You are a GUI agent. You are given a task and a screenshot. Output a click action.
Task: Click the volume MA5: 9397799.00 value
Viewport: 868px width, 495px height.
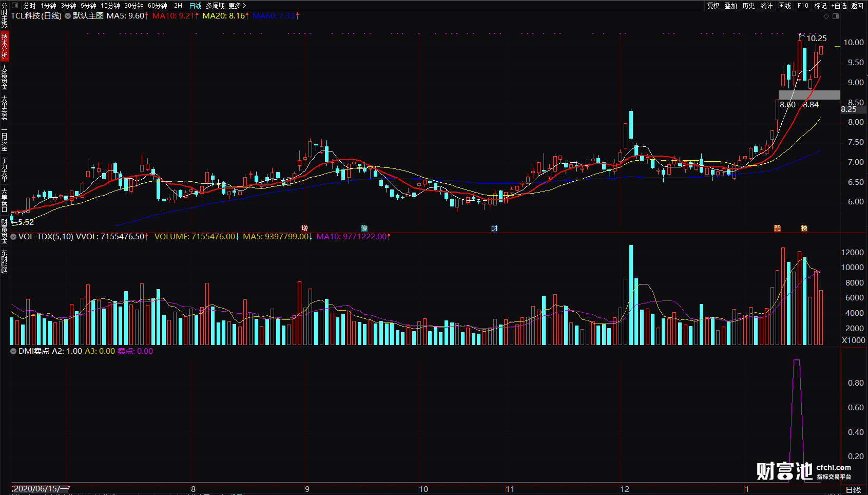coord(278,237)
